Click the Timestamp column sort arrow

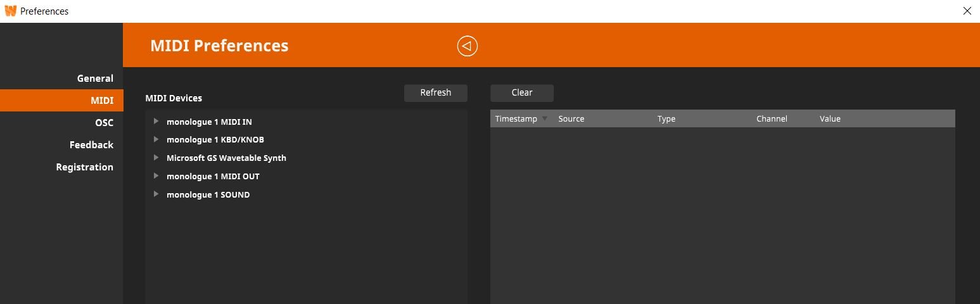[545, 118]
